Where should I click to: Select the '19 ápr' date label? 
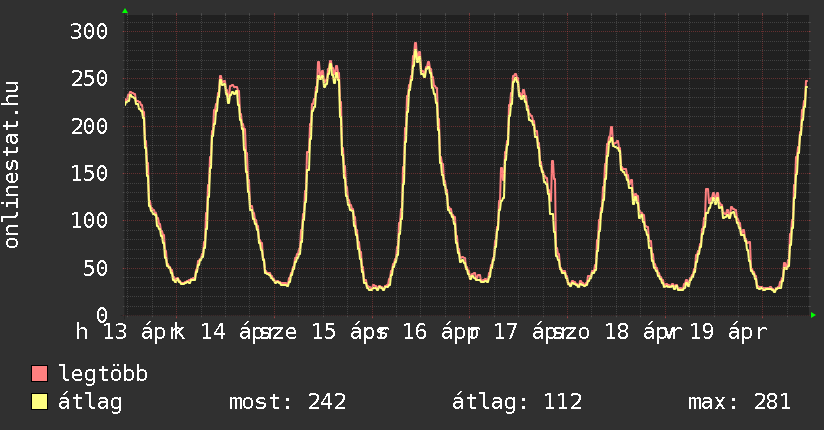click(x=728, y=331)
